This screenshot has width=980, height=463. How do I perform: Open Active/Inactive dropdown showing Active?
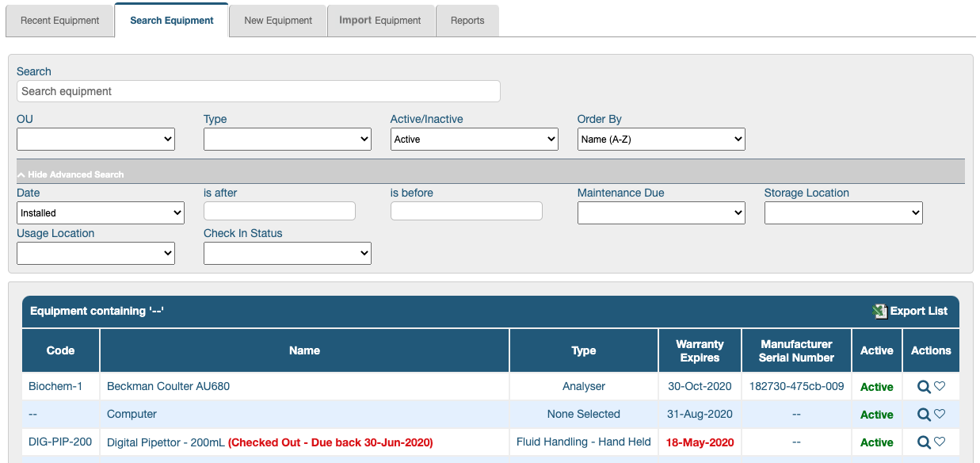click(475, 140)
